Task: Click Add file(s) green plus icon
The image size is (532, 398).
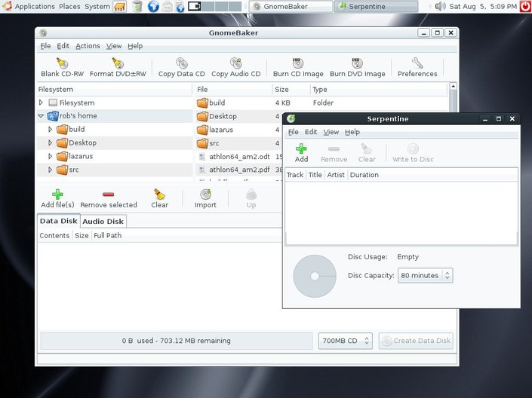Action: coord(57,194)
